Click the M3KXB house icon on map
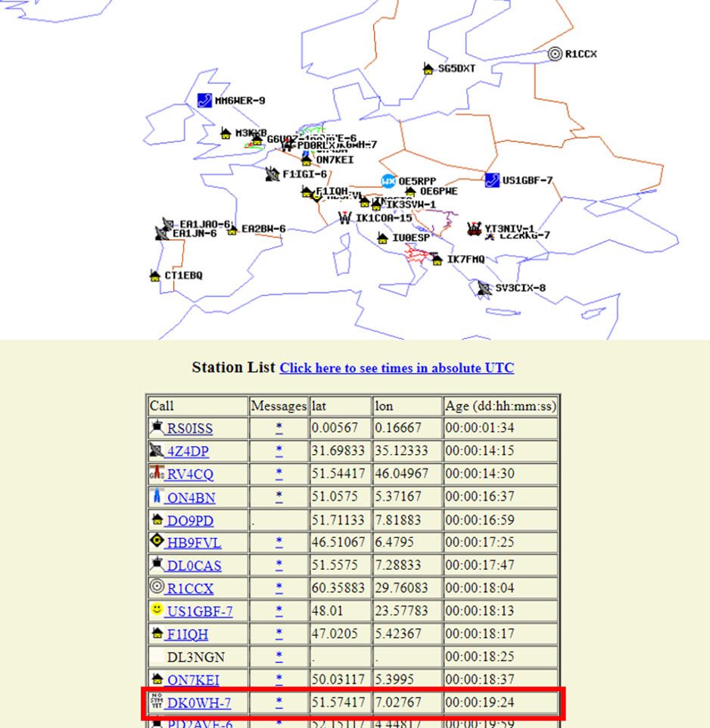 pyautogui.click(x=226, y=133)
